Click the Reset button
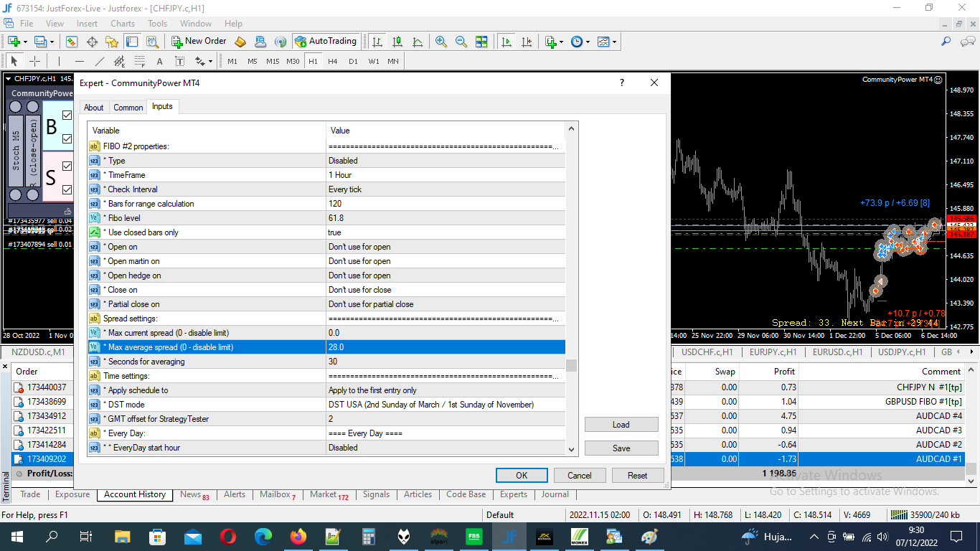 point(638,475)
